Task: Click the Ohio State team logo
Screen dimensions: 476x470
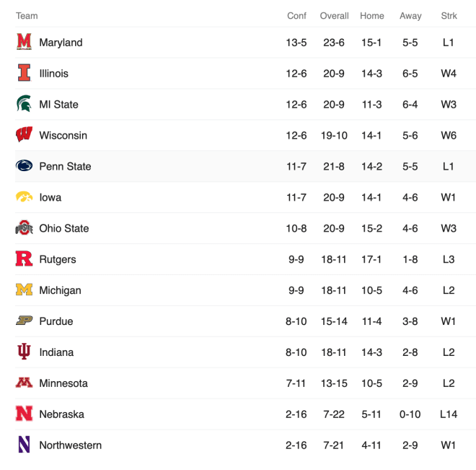Action: tap(24, 227)
